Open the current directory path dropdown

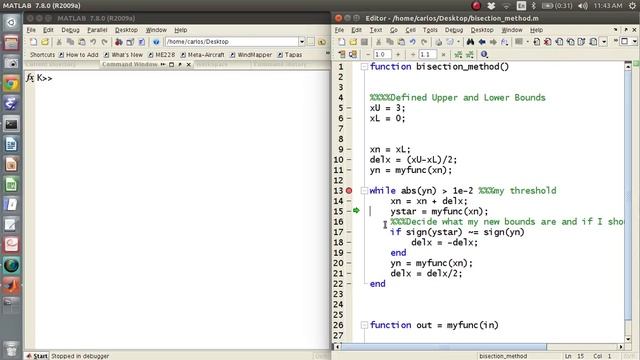click(x=302, y=42)
